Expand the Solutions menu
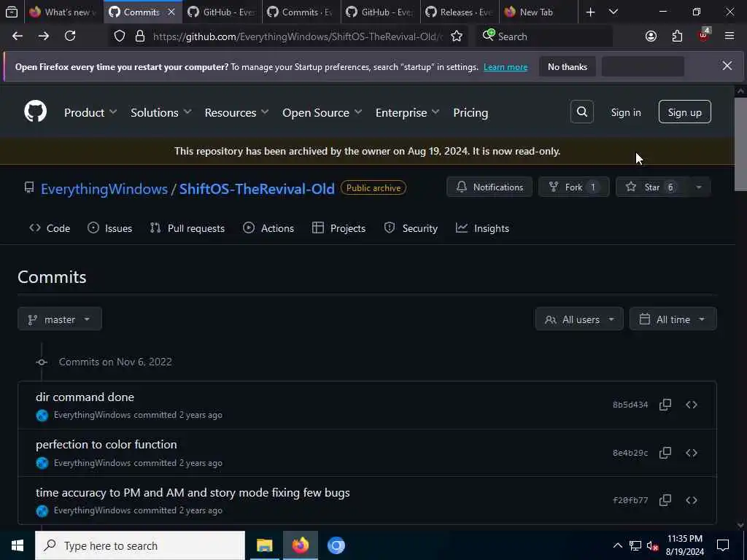Screen dimensions: 747x560 [x=160, y=112]
